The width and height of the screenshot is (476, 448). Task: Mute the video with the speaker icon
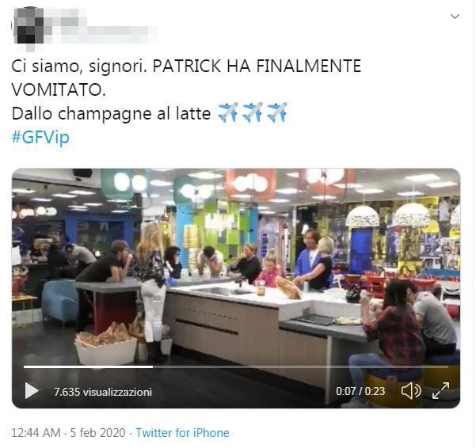411,391
